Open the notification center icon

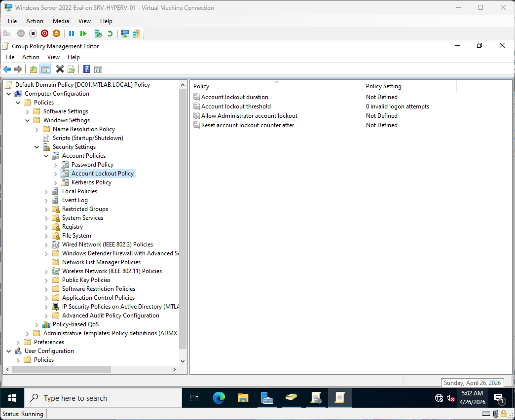coord(499,398)
